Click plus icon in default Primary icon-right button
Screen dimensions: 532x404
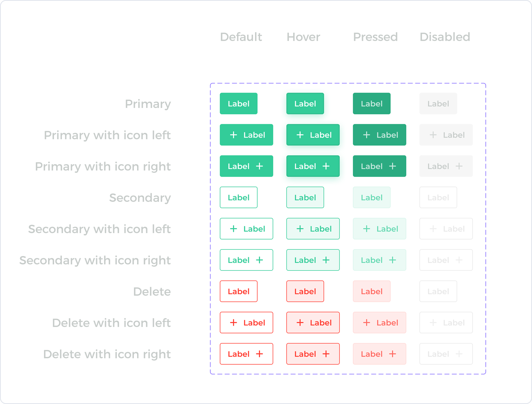259,166
